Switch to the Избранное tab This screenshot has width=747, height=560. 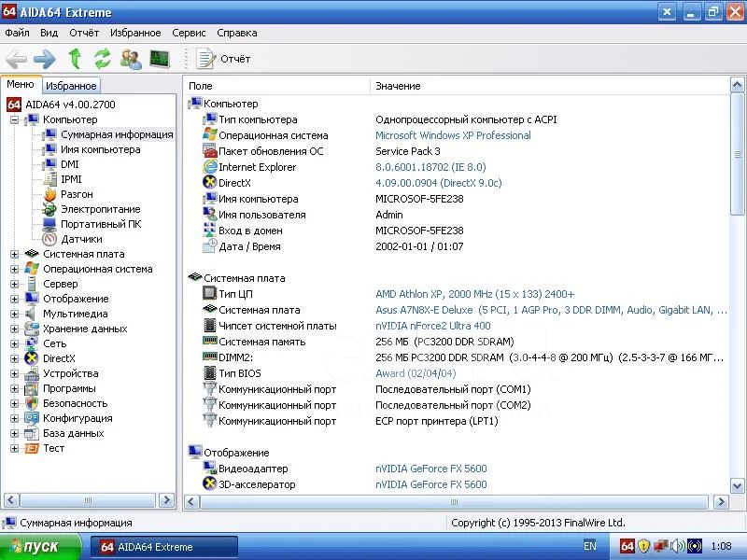(71, 86)
